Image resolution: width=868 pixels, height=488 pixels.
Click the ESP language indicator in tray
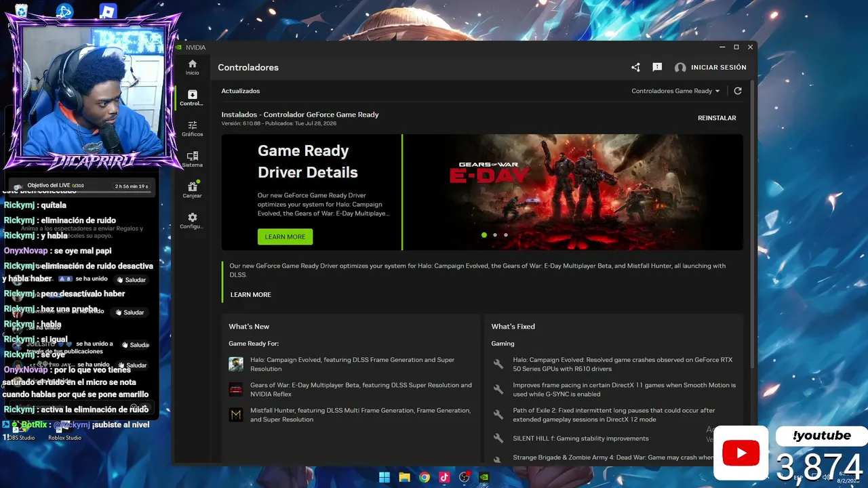(799, 477)
